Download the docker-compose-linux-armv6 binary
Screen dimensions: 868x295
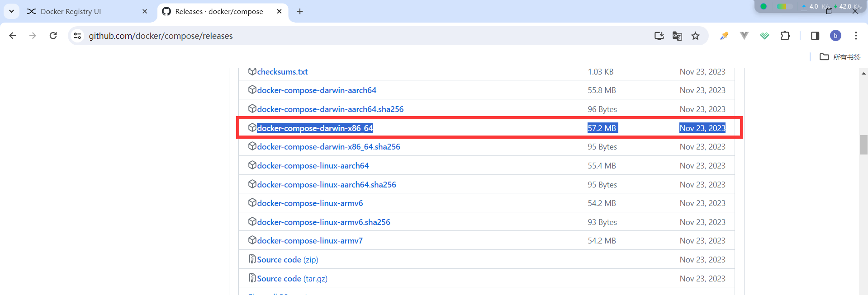[x=310, y=203]
